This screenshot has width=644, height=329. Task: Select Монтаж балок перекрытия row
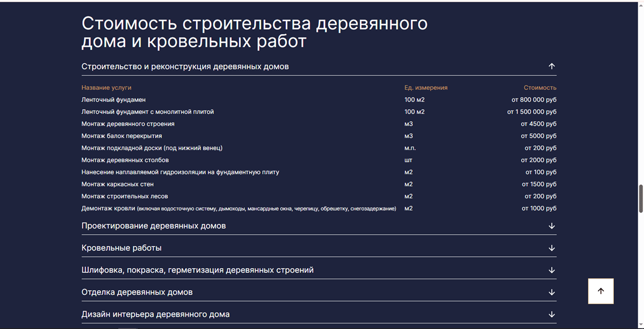coord(319,136)
